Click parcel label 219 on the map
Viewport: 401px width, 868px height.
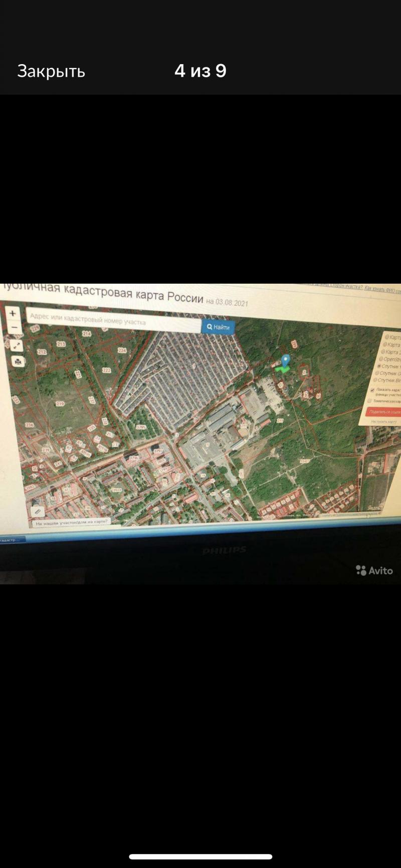tap(60, 403)
